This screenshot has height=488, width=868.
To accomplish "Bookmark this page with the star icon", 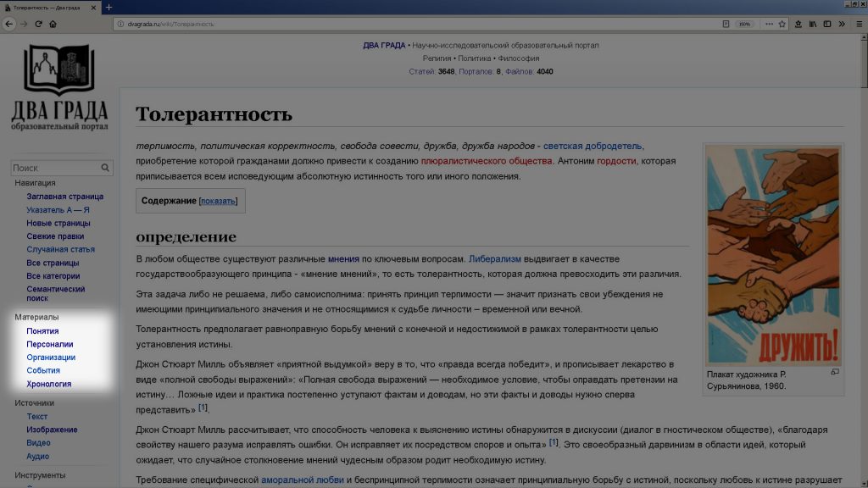I will (782, 24).
